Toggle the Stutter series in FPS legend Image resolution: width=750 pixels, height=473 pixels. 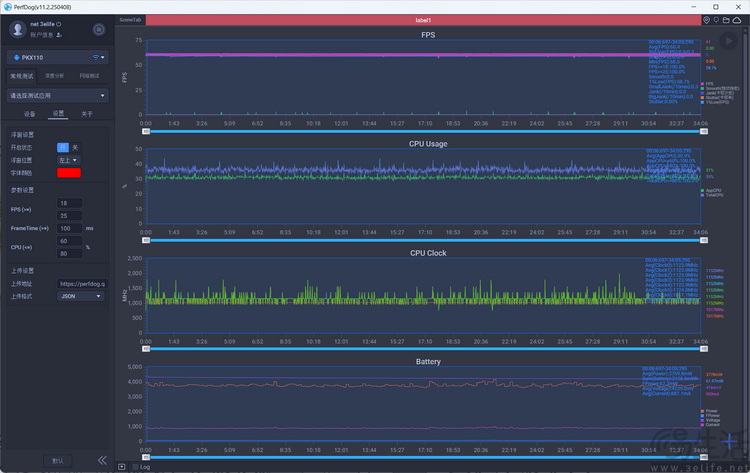click(x=717, y=98)
